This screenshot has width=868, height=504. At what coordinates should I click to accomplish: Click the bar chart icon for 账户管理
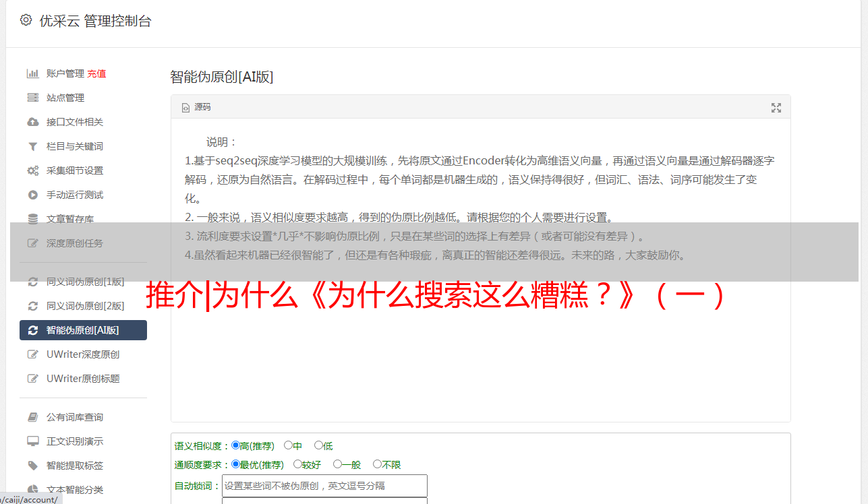(x=32, y=73)
